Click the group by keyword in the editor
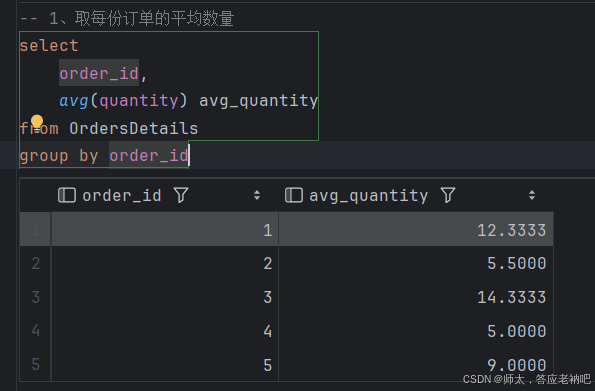Screen dimensions: 595x391 pyautogui.click(x=59, y=156)
